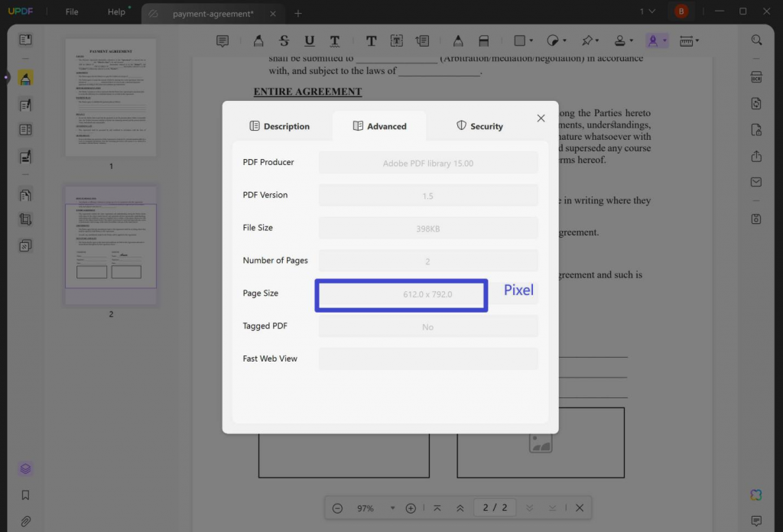
Task: Open the Search panel
Action: (756, 39)
